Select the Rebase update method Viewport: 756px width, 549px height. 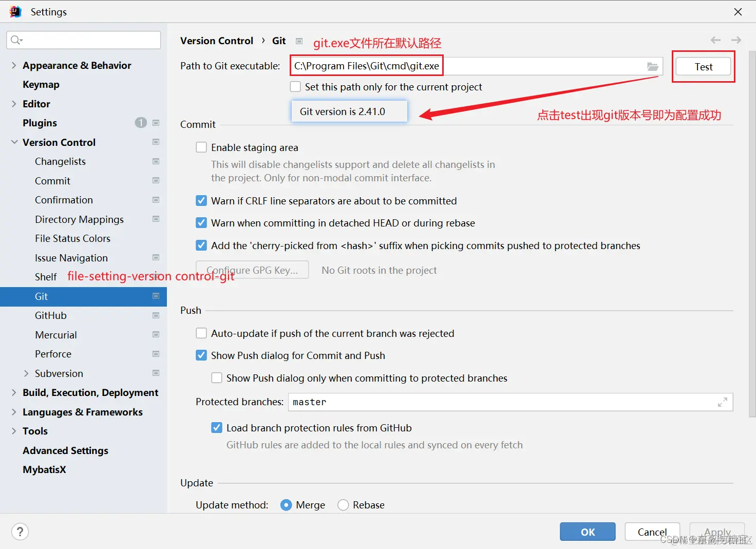pos(343,505)
